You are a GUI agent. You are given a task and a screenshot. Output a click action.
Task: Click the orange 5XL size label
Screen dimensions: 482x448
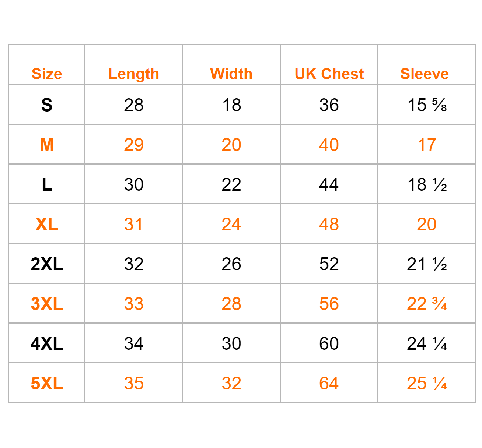pos(47,383)
